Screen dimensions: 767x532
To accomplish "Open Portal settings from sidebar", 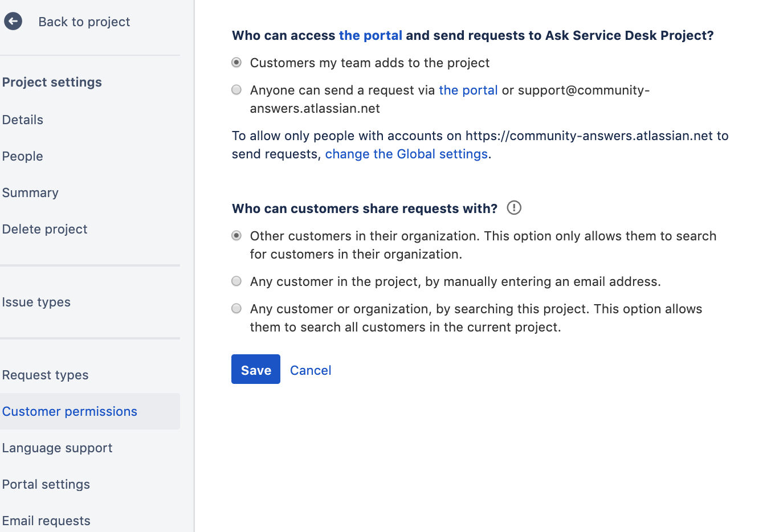I will tap(46, 484).
